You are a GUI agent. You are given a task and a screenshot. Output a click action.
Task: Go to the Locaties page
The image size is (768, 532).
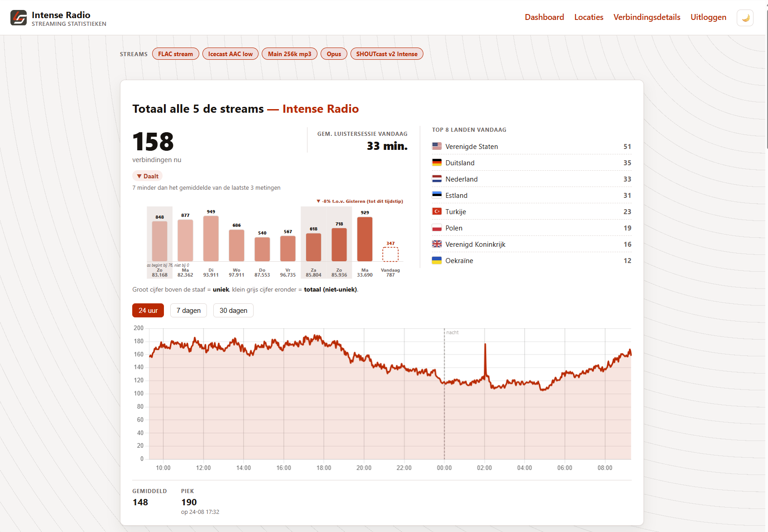[x=589, y=17]
